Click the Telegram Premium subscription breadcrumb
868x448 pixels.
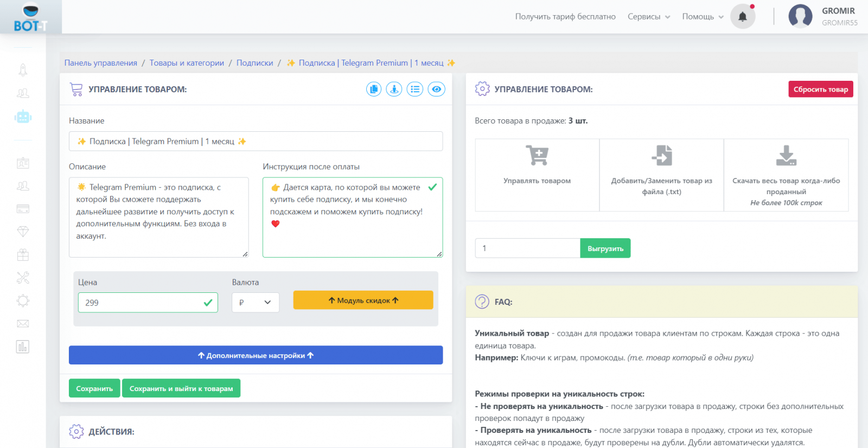pos(371,63)
